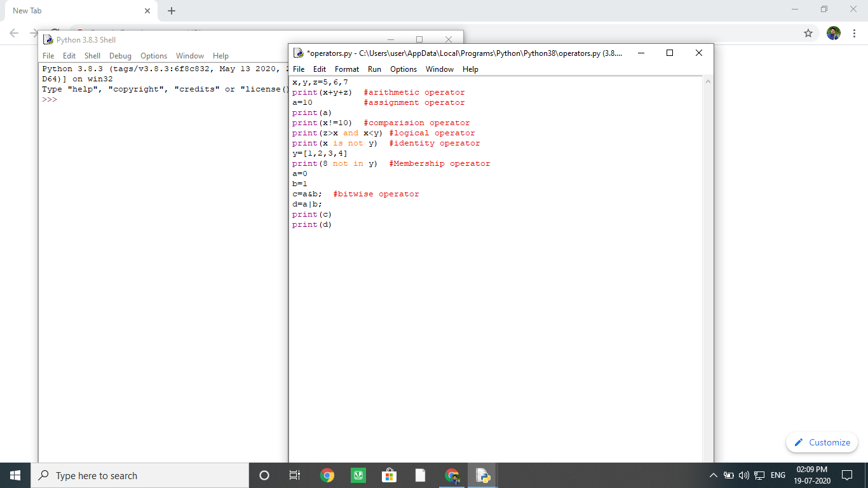Viewport: 868px width, 488px height.
Task: Open clock showing 02:09 PM
Action: [x=811, y=475]
